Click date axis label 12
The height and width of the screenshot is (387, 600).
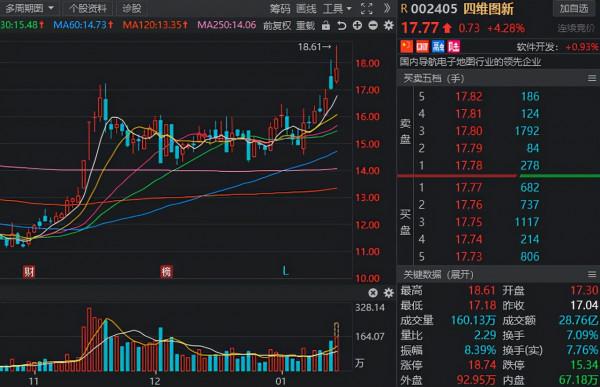pos(155,381)
